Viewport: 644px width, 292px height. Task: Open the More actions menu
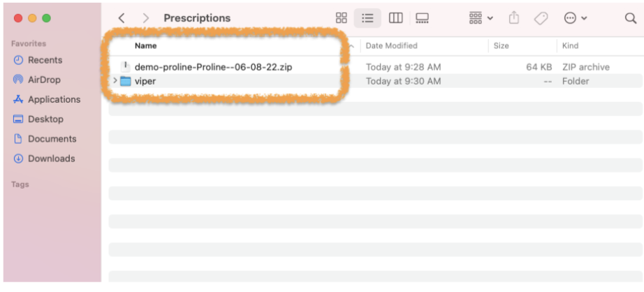tap(576, 18)
